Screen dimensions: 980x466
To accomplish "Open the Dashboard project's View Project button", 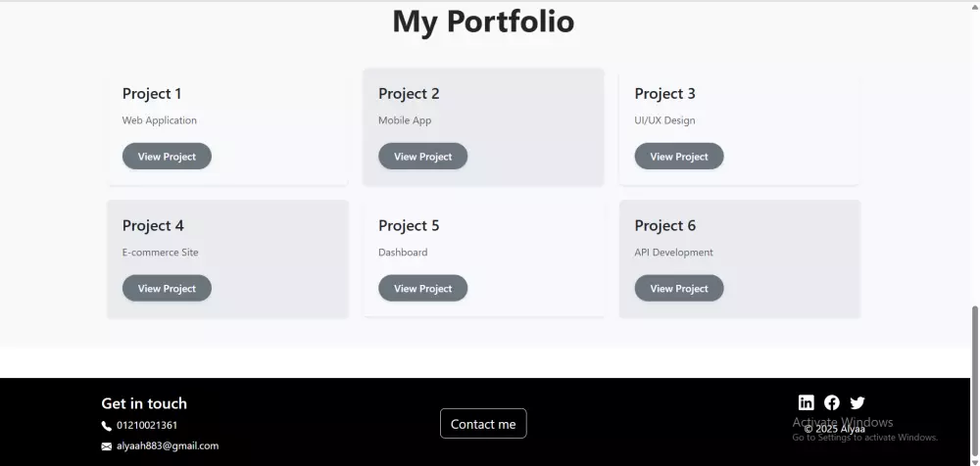I will click(422, 289).
